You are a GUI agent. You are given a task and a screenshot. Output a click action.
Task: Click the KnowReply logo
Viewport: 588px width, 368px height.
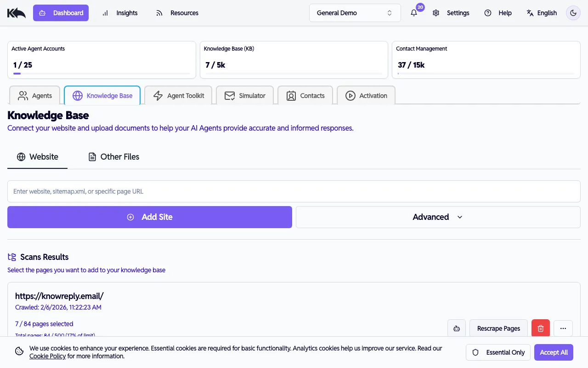click(16, 12)
